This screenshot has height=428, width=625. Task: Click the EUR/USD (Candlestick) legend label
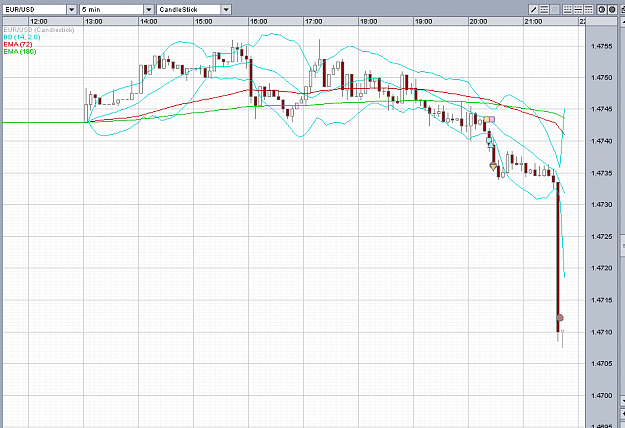[39, 30]
